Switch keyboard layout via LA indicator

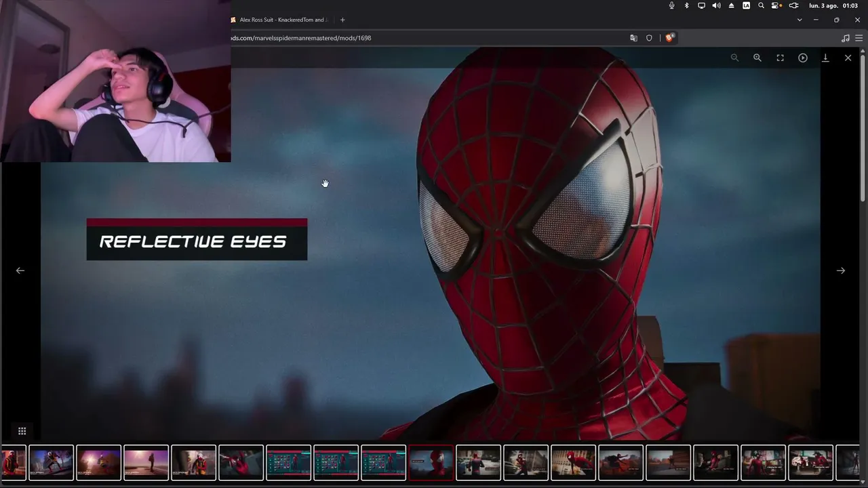pyautogui.click(x=746, y=5)
